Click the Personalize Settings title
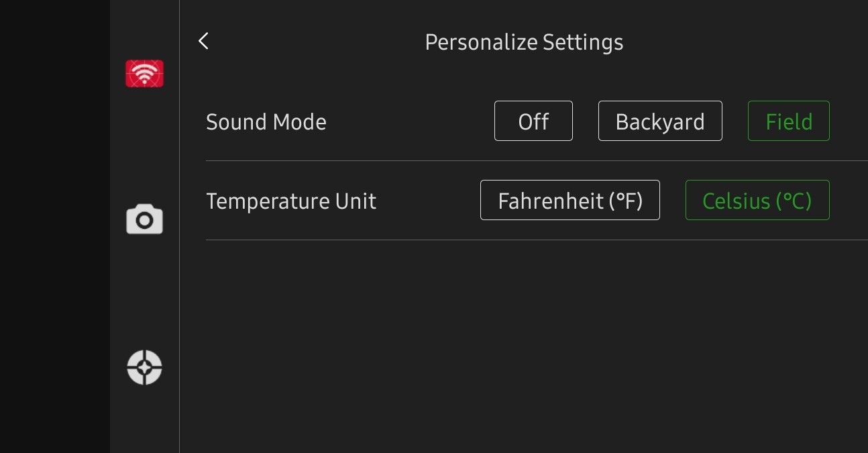868x453 pixels. [x=524, y=42]
